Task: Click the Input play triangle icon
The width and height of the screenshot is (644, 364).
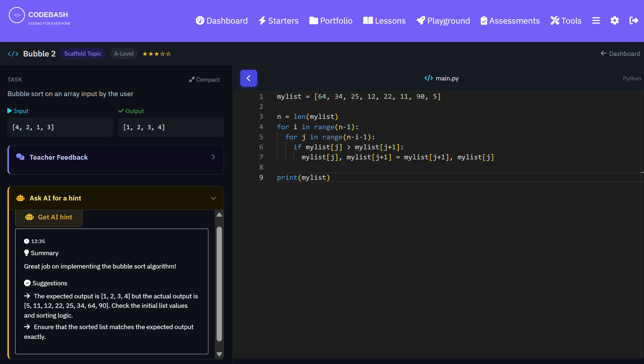Action: (x=9, y=111)
